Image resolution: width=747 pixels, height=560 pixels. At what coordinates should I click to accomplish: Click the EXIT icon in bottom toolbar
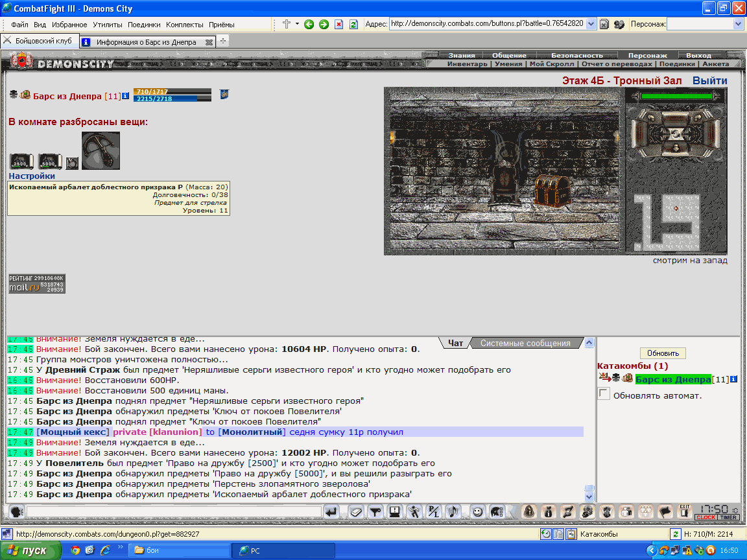[685, 511]
